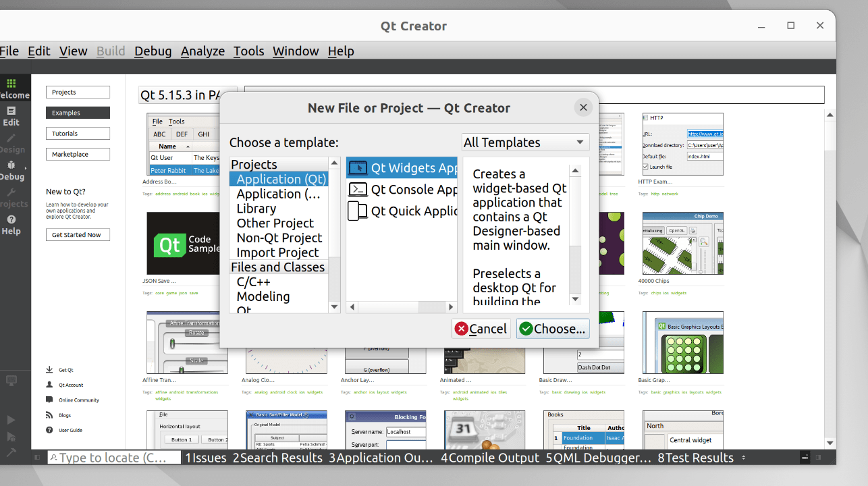The width and height of the screenshot is (868, 486).
Task: Open the All Templates dropdown
Action: pyautogui.click(x=526, y=142)
